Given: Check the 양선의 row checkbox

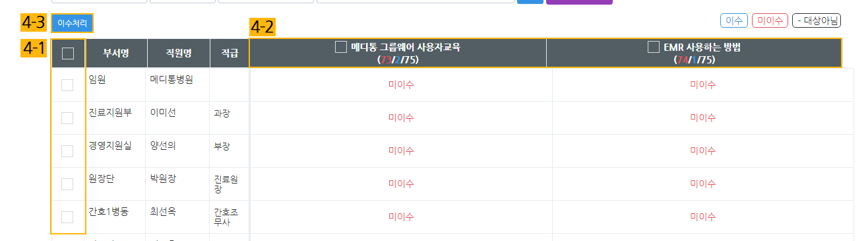Looking at the screenshot, I should point(67,151).
